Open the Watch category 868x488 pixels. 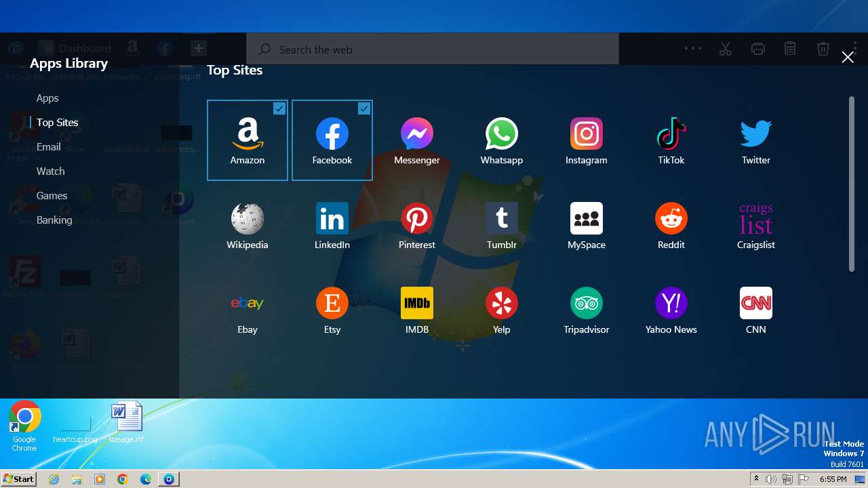(x=51, y=171)
